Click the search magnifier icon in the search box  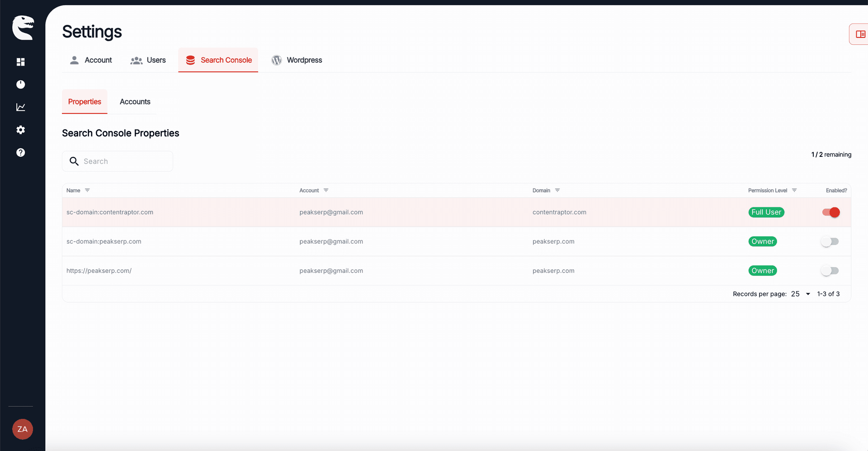(x=74, y=161)
